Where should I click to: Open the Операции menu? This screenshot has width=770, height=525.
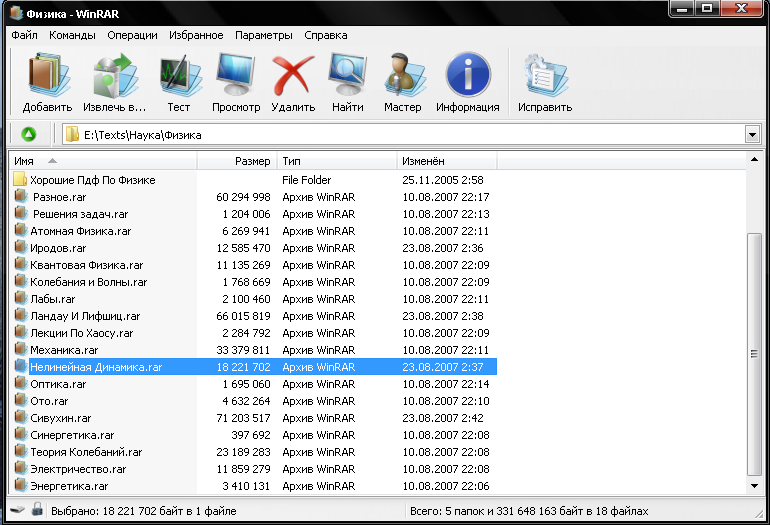(x=132, y=35)
